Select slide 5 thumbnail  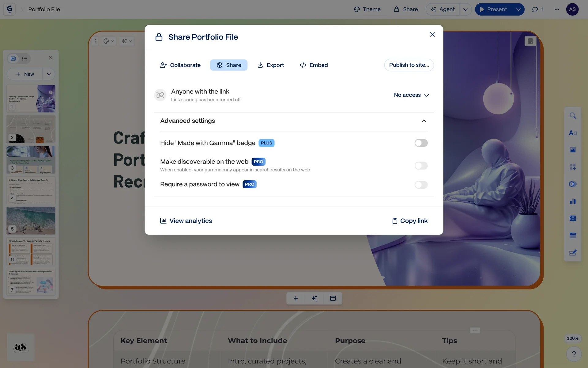[x=31, y=220]
